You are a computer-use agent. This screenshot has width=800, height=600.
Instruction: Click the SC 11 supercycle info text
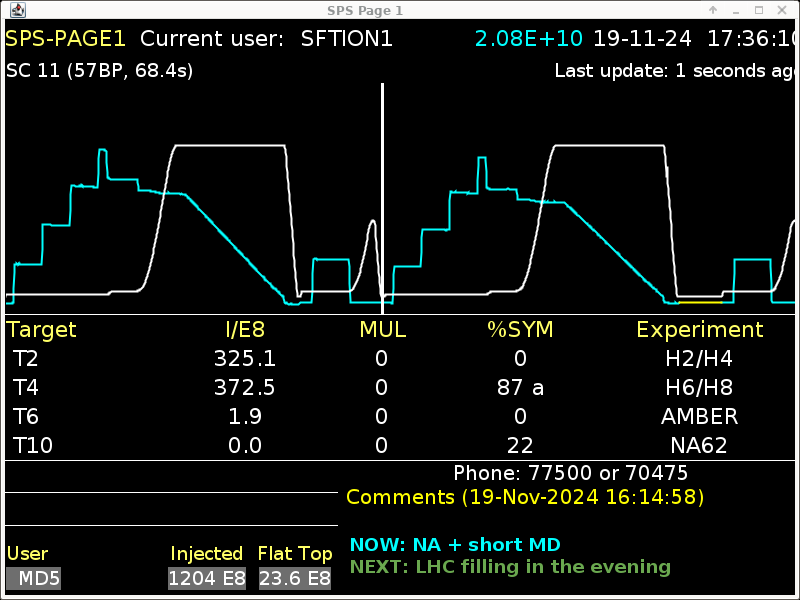pyautogui.click(x=100, y=71)
